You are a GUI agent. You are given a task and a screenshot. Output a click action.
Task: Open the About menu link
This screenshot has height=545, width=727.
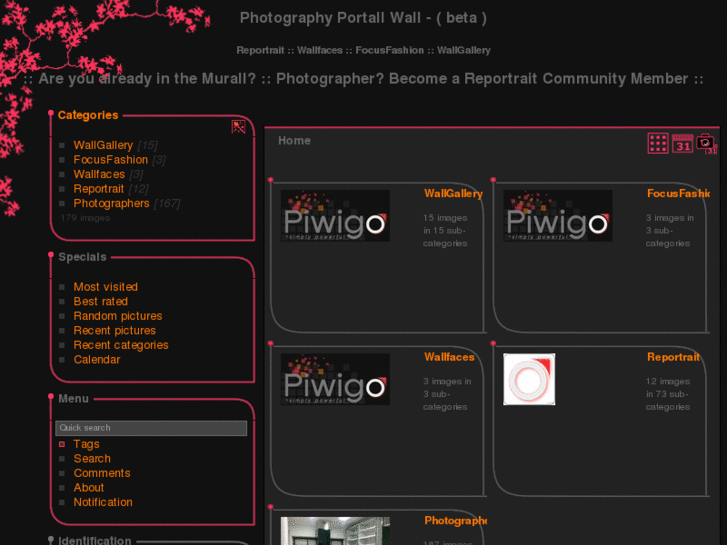89,487
